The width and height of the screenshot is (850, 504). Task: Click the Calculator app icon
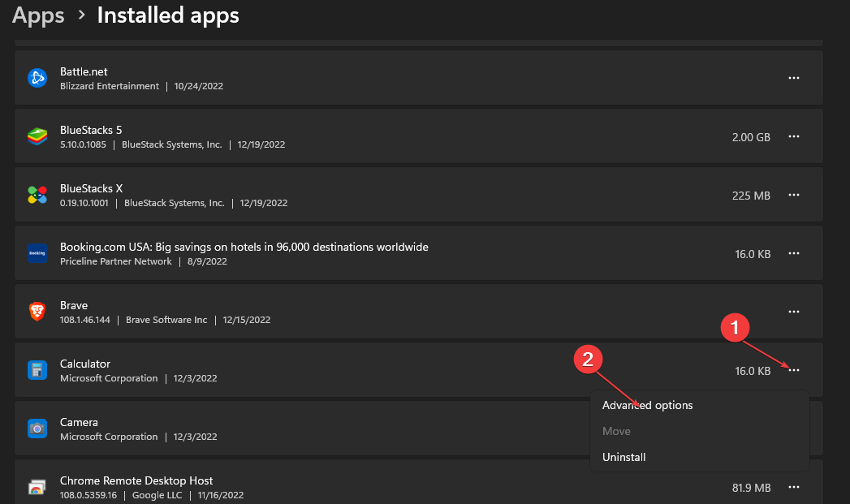37,370
